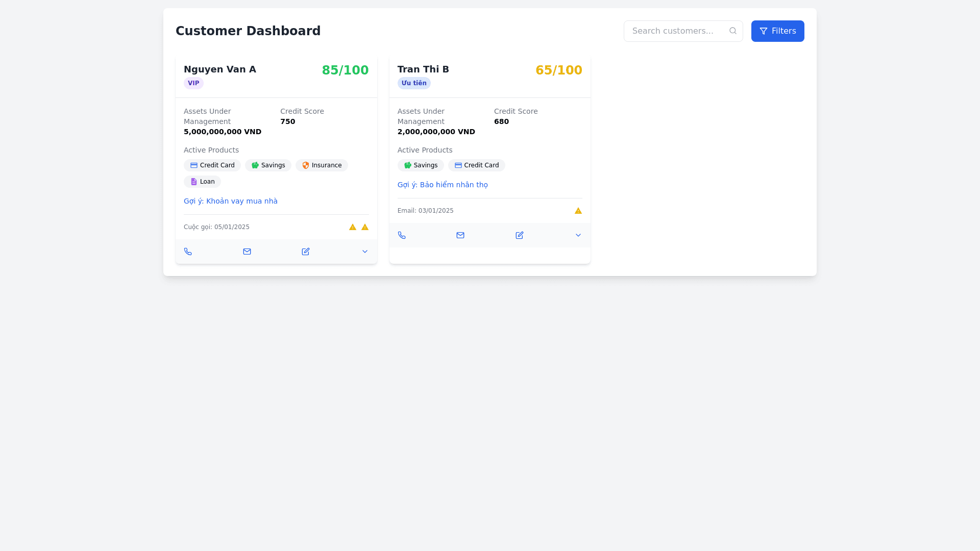980x551 pixels.
Task: Expand Tran Thi B card details chevron
Action: click(x=578, y=235)
